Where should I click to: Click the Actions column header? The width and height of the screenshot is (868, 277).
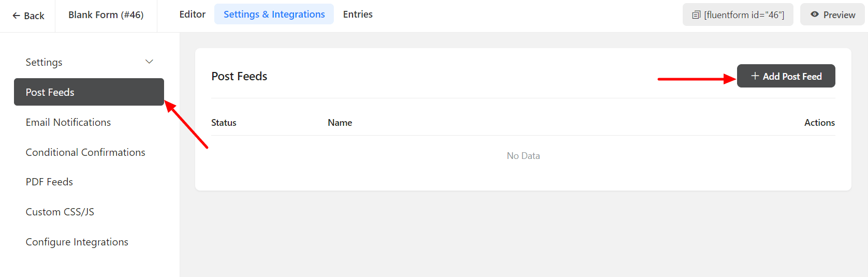819,123
